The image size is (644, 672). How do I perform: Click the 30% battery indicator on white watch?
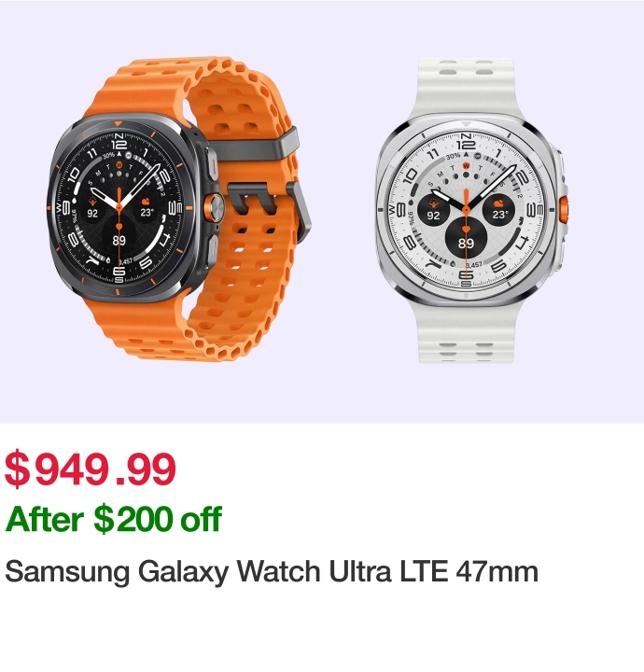tap(454, 157)
